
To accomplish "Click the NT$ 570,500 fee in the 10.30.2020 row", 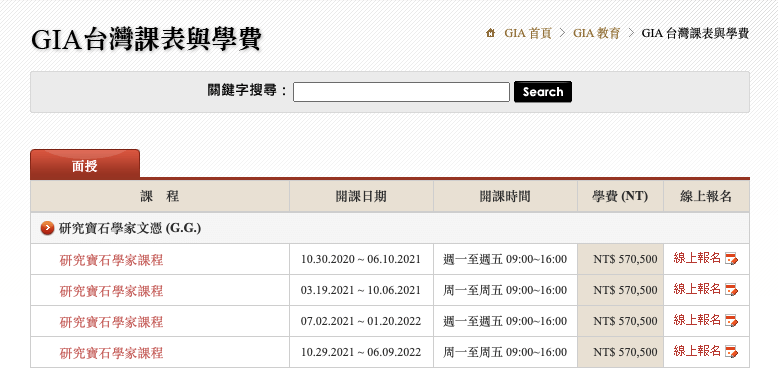I will [625, 259].
